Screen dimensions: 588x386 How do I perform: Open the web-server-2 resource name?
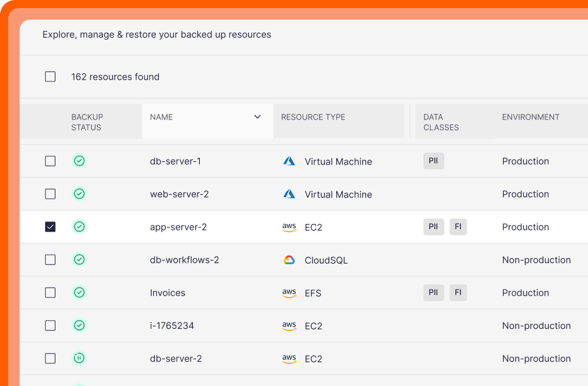[179, 194]
